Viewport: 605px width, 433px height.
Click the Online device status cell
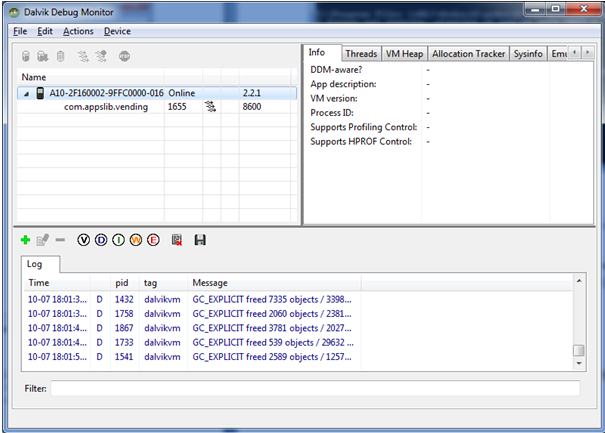point(182,93)
